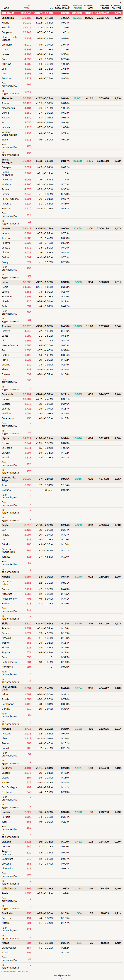Click the NUMERO GUARITI column header
Image resolution: width=124 pixels, height=980 pixels.
[77, 7]
